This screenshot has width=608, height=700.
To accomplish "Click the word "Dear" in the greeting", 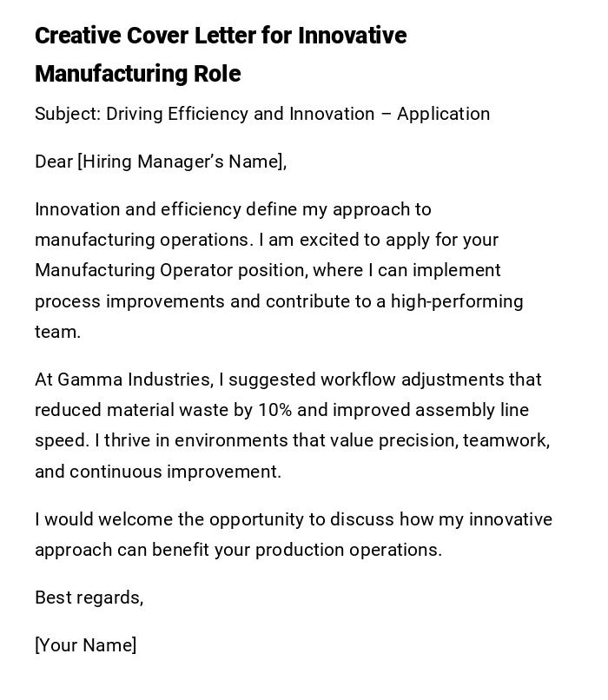I will point(54,162).
